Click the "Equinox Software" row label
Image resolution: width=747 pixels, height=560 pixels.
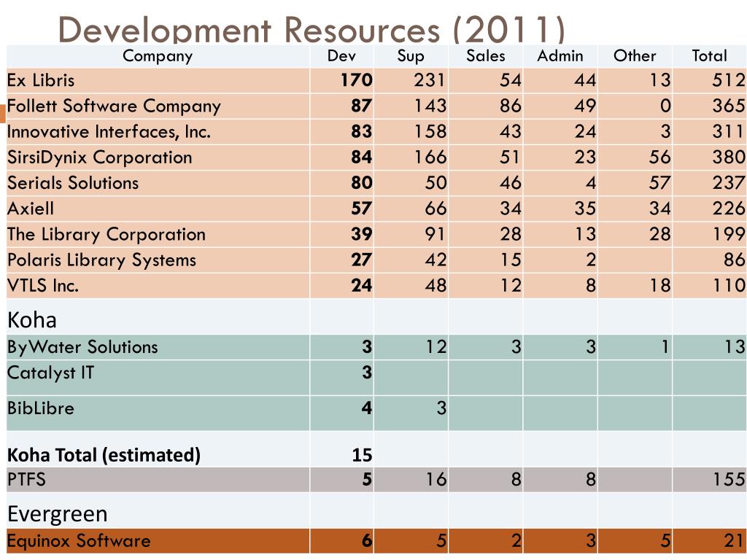pos(79,541)
